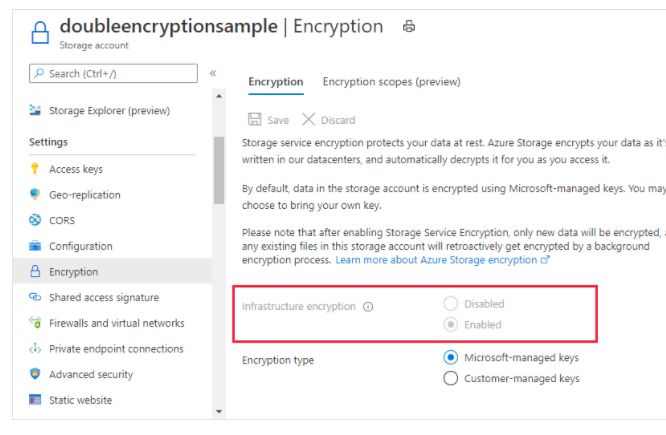Click the Infrastructure encryption info icon
The width and height of the screenshot is (666, 435).
click(x=368, y=307)
